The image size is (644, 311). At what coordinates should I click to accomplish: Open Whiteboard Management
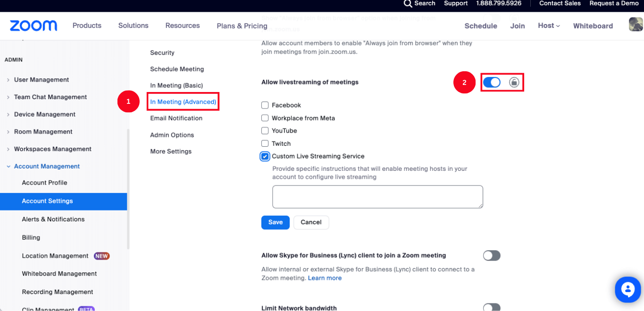click(x=59, y=274)
